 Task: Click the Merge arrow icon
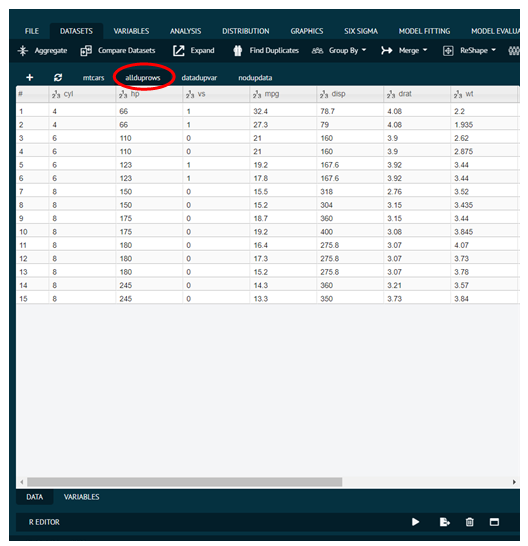point(386,51)
